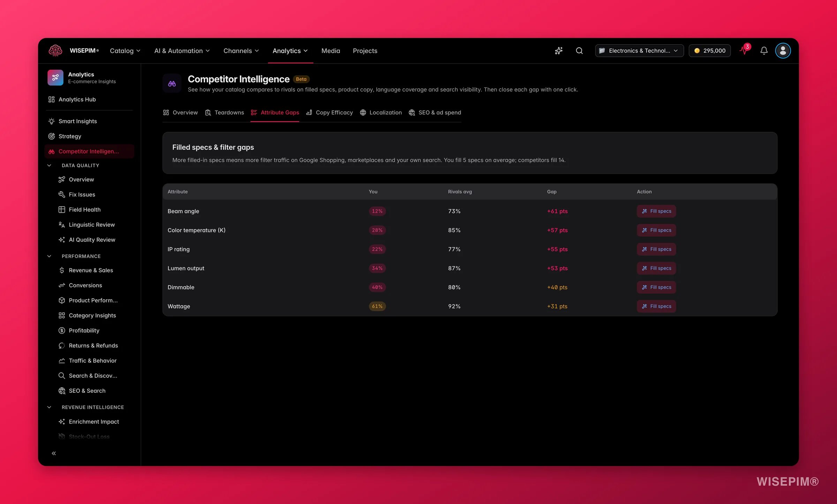Open the Catalog dropdown menu
837x504 pixels.
[x=125, y=51]
